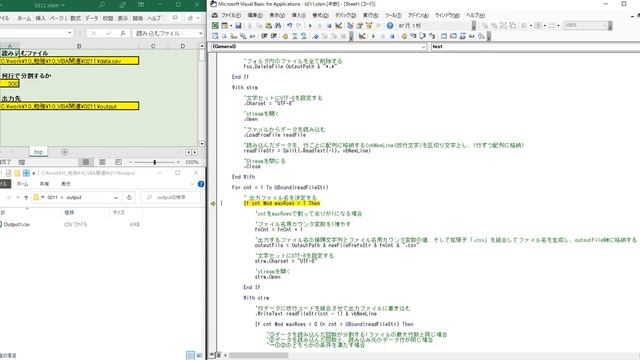Open the test procedure dropdown

[536, 47]
